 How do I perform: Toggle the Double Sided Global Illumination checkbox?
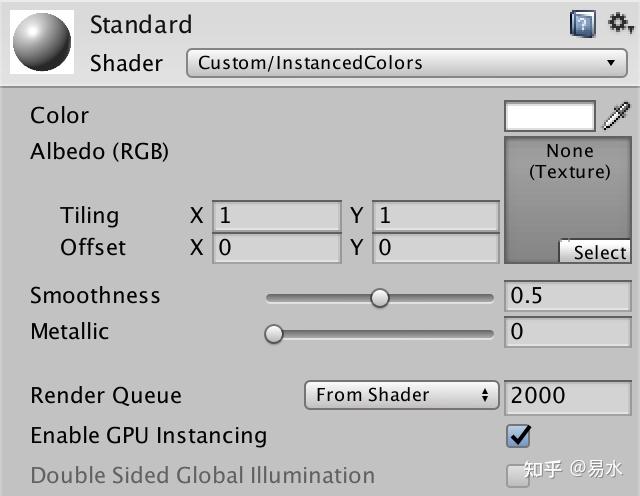518,476
